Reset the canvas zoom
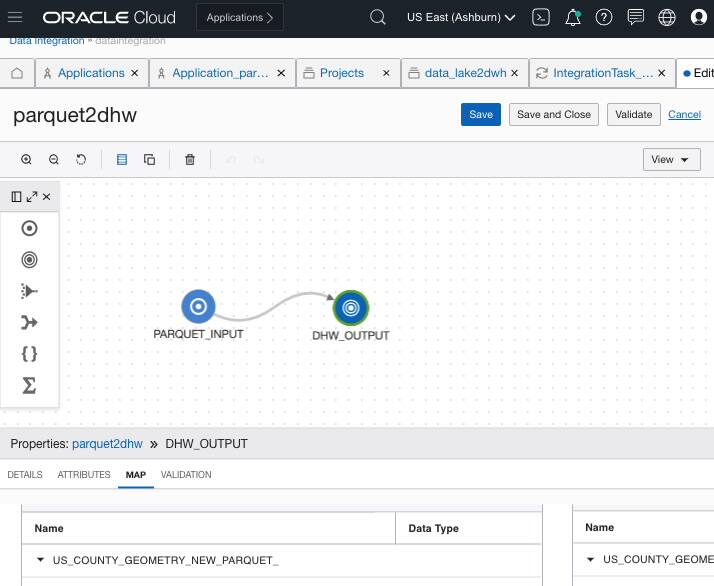This screenshot has width=714, height=586. pyautogui.click(x=81, y=159)
